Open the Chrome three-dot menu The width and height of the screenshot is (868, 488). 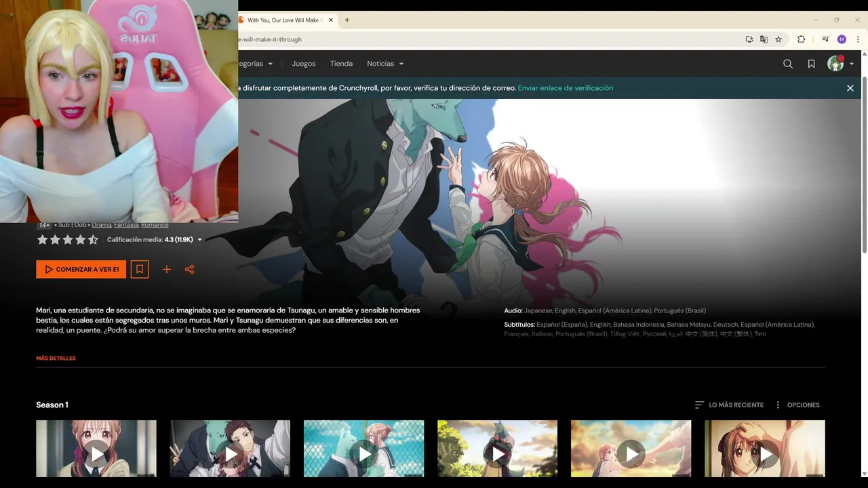pos(858,39)
